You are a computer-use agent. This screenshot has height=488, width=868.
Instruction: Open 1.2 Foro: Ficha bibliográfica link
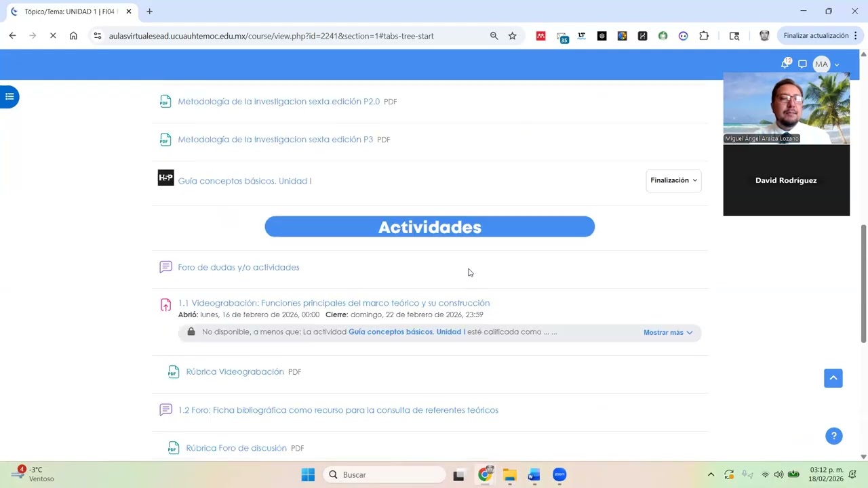pyautogui.click(x=338, y=410)
